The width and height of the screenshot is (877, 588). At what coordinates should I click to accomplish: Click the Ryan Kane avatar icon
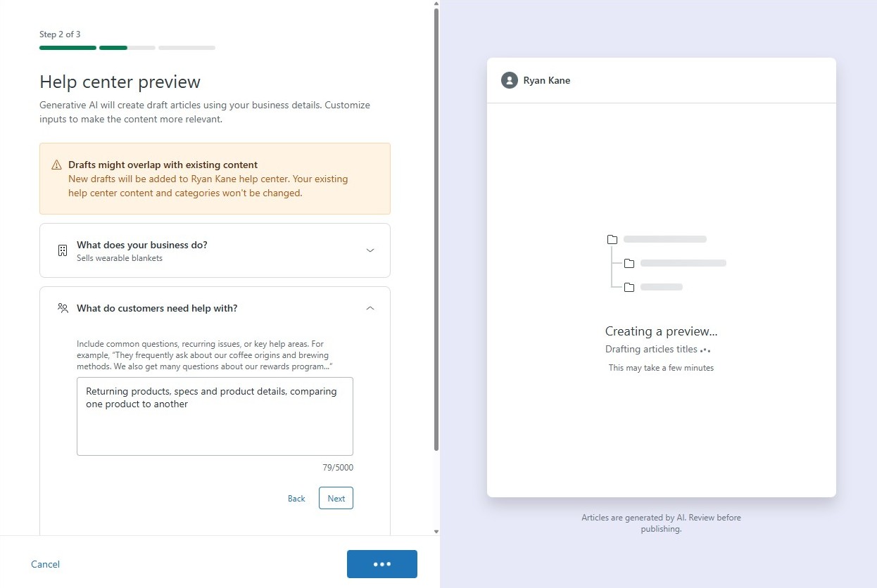click(509, 79)
